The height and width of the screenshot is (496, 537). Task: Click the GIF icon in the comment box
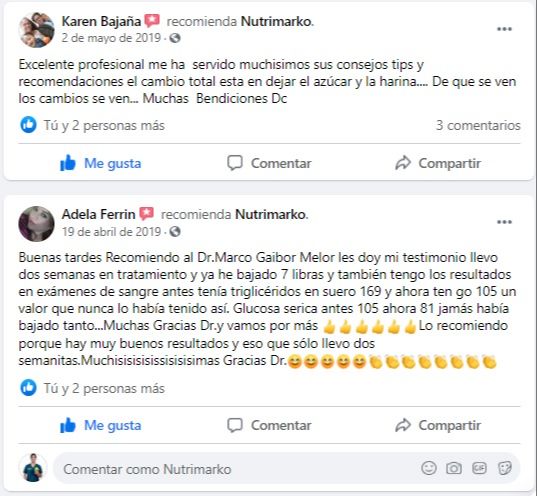(x=479, y=468)
